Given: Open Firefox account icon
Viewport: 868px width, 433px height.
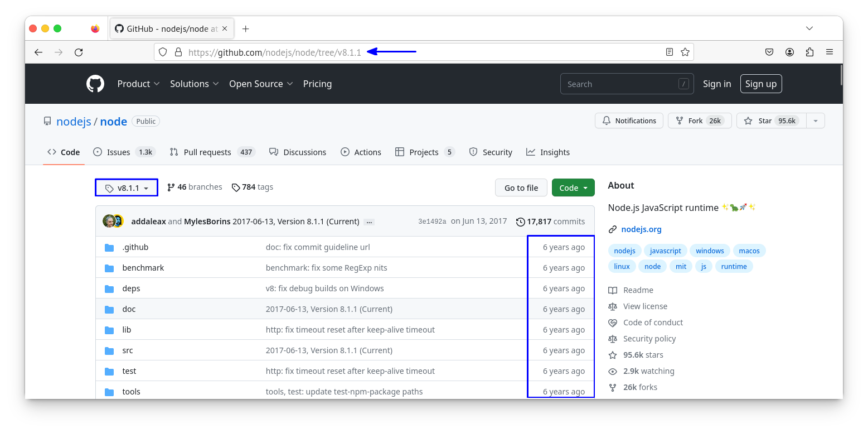Looking at the screenshot, I should 789,52.
